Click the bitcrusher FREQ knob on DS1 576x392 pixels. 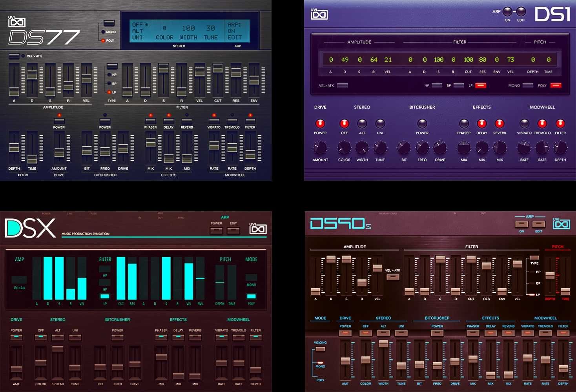(422, 148)
